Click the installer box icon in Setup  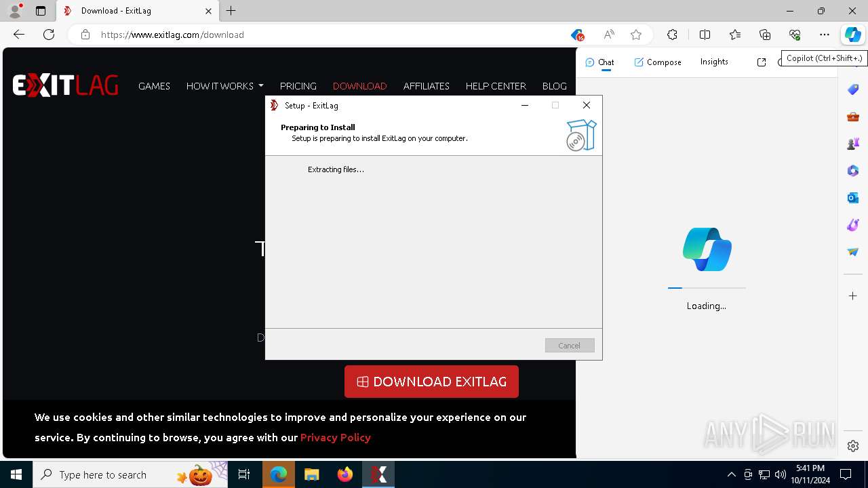pyautogui.click(x=581, y=135)
